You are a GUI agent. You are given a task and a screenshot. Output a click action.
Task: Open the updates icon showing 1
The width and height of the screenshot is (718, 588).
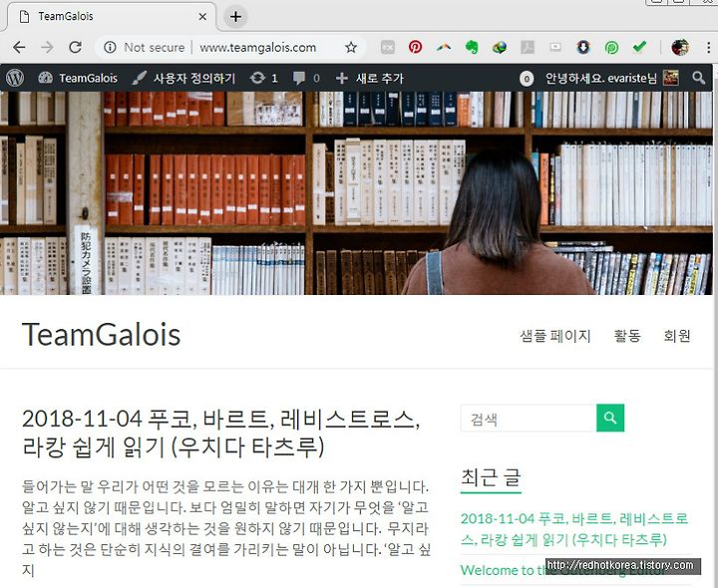(x=264, y=79)
